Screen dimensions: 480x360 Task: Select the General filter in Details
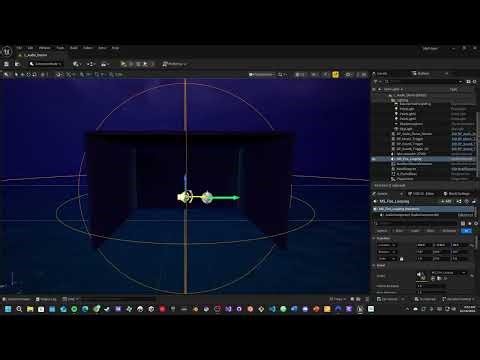382,231
